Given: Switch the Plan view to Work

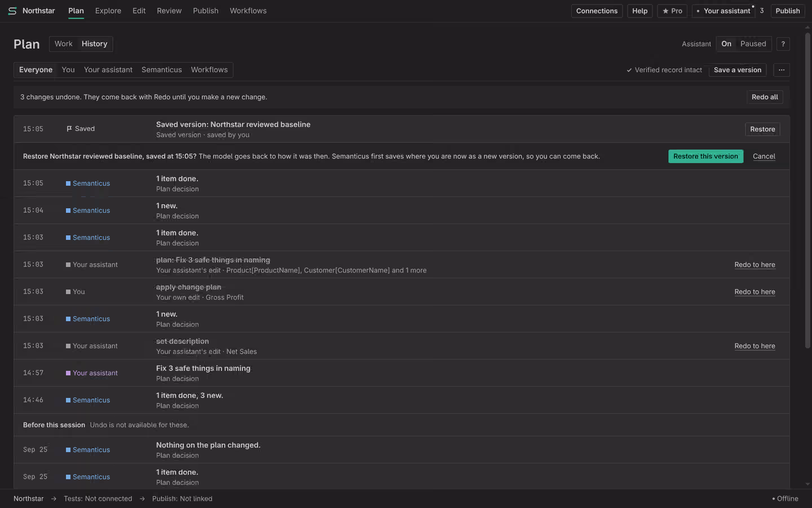Looking at the screenshot, I should pyautogui.click(x=64, y=44).
